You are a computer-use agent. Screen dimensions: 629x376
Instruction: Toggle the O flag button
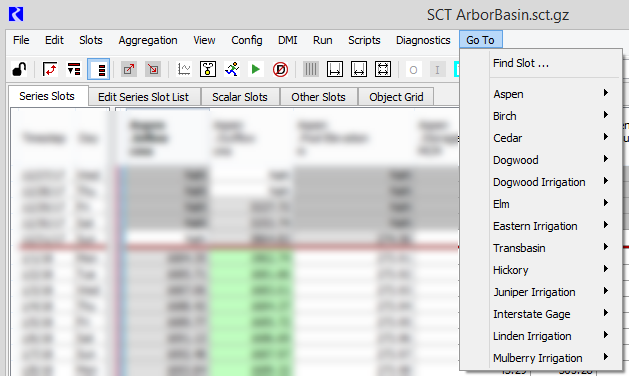[x=413, y=69]
